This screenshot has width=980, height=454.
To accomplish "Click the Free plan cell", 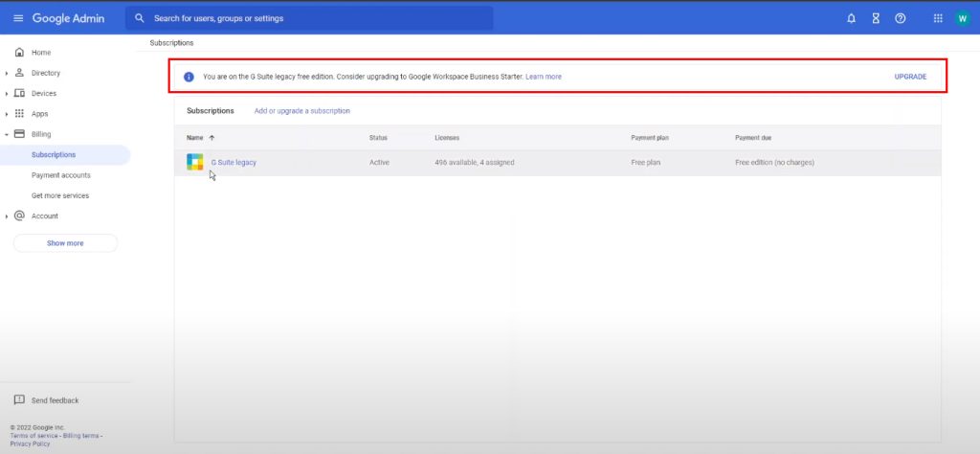I will point(646,163).
